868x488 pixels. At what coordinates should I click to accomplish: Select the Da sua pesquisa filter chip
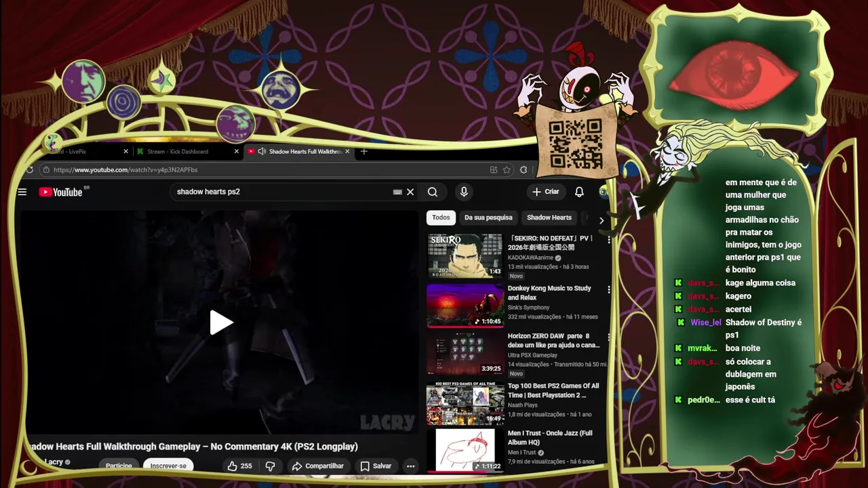pyautogui.click(x=488, y=218)
